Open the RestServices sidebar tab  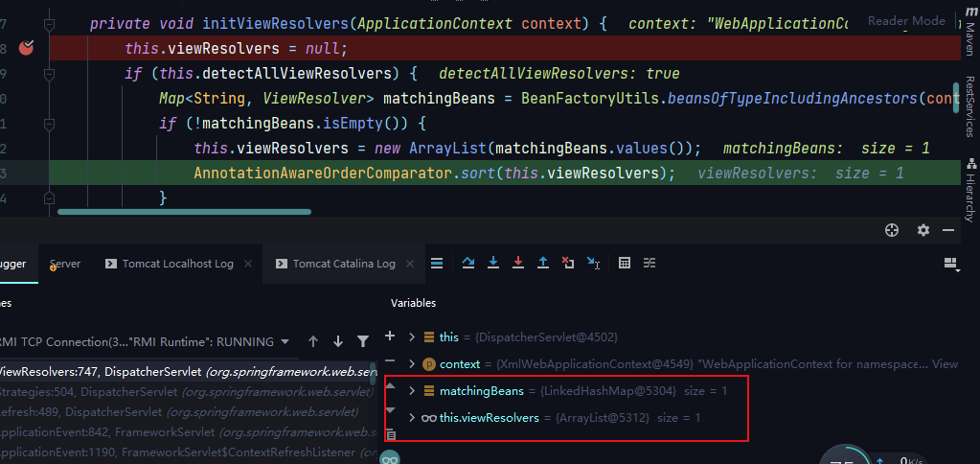point(970,106)
